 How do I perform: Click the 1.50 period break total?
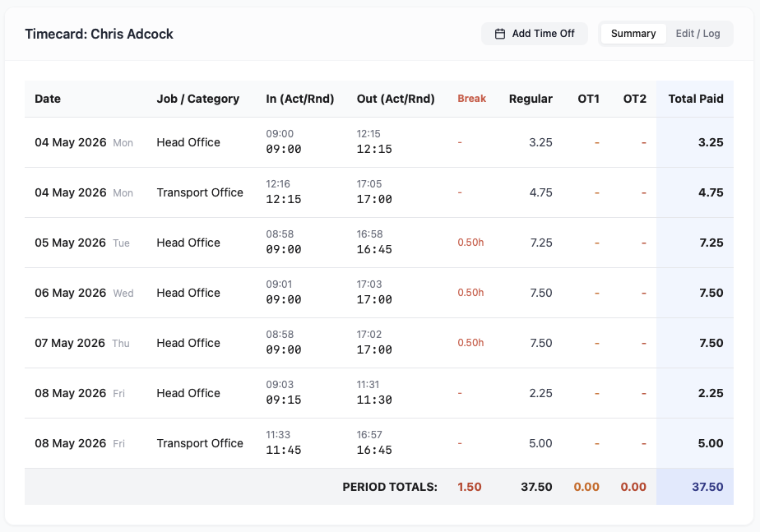coord(469,487)
